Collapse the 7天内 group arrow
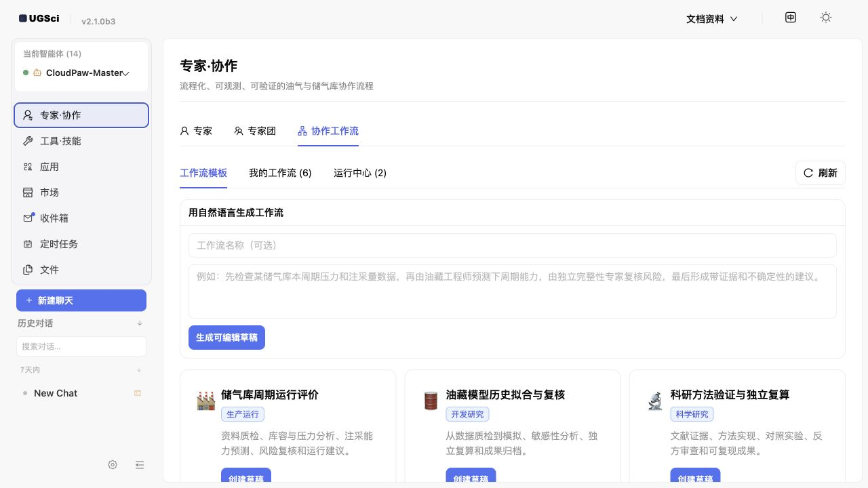 point(139,370)
